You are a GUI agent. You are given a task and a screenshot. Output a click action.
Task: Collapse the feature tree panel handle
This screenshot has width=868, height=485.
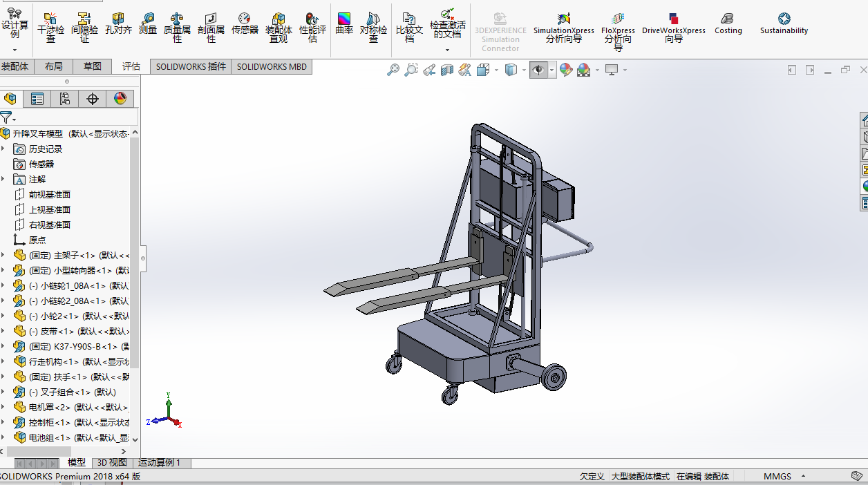pyautogui.click(x=143, y=258)
